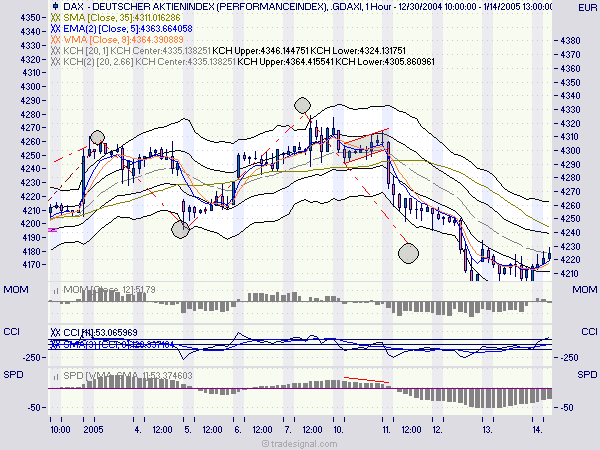Click the red trendline above the SPD histogram
Viewport: 600px width, 450px height.
tap(367, 380)
